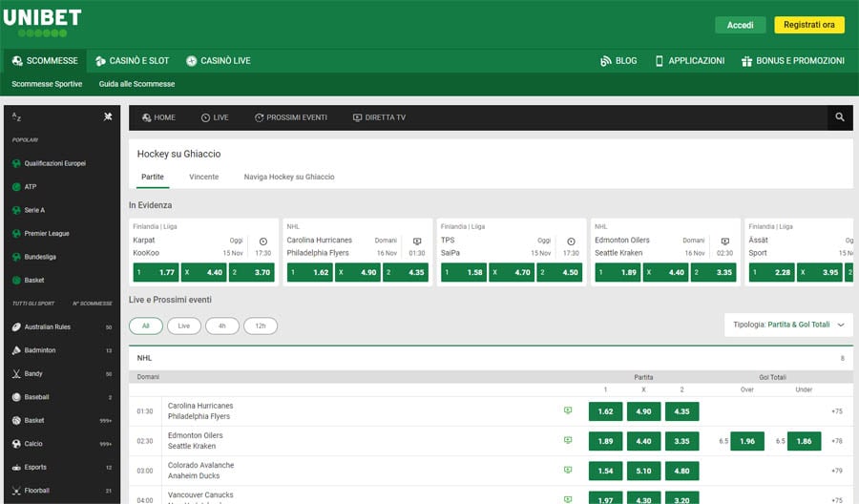Open Bonus e Promozioni link

tap(793, 61)
